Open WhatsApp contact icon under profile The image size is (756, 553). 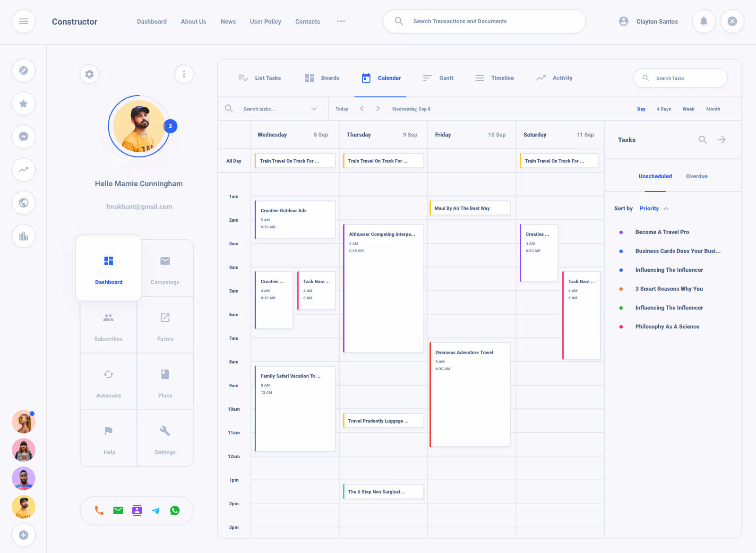click(x=175, y=510)
